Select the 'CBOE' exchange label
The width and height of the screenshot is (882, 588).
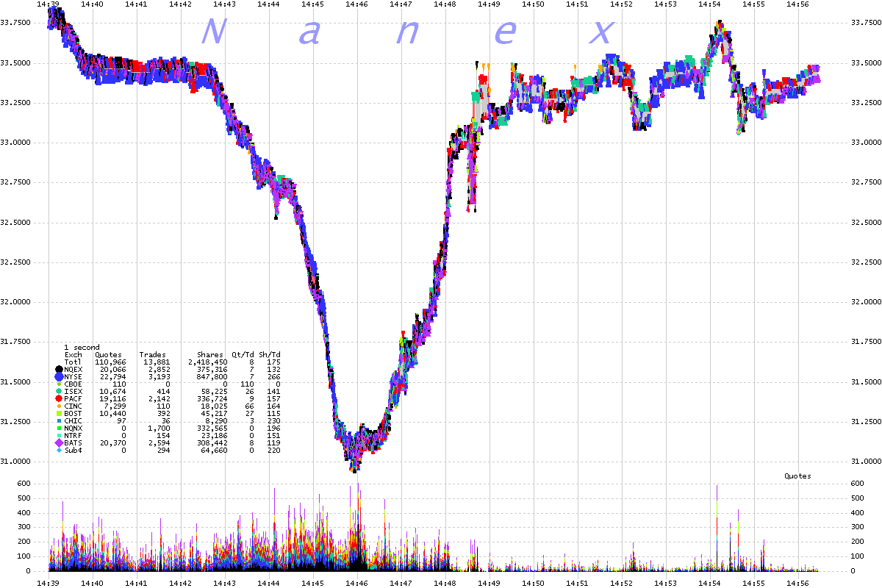(x=73, y=384)
